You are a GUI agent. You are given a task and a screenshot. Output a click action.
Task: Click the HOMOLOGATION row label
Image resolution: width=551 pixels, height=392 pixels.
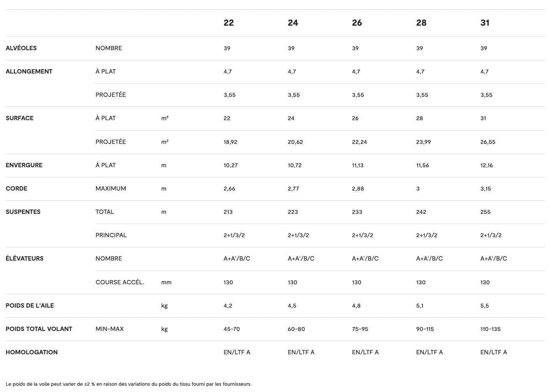tap(32, 352)
